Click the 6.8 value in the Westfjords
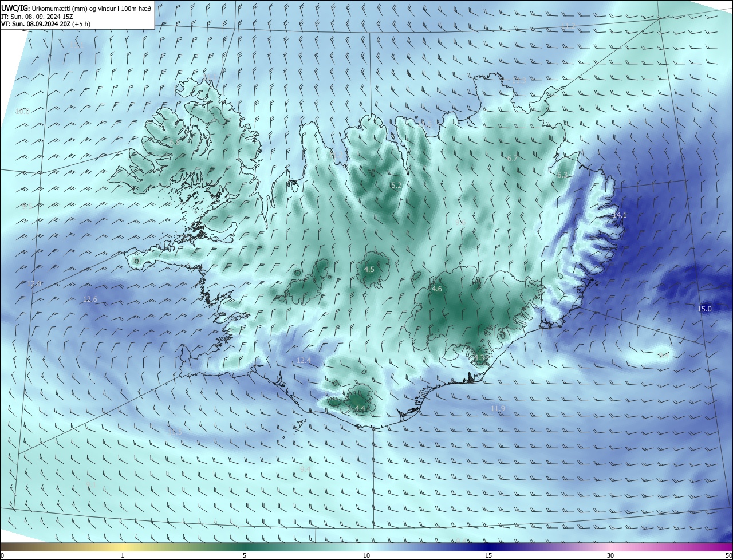 (175, 141)
